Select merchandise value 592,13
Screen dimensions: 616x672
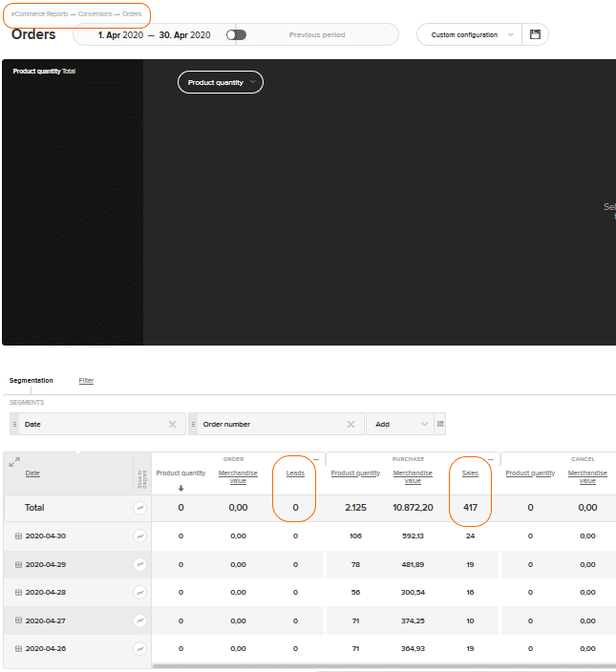[x=413, y=536]
